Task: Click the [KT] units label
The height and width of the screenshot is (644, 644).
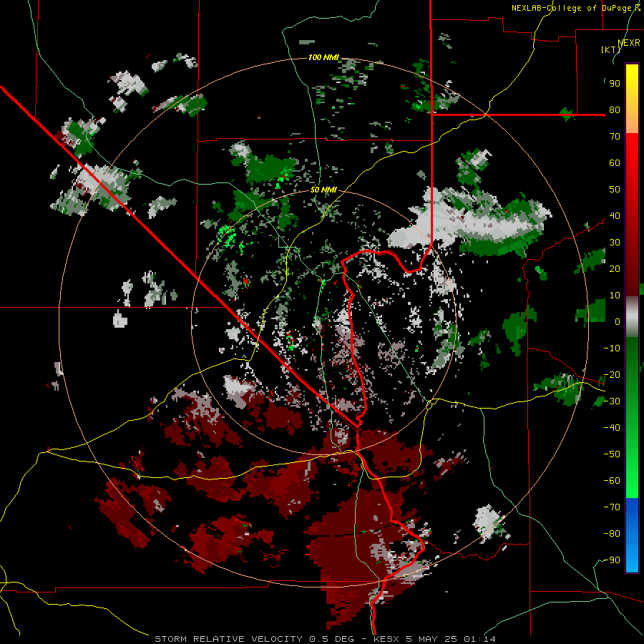Action: click(610, 49)
